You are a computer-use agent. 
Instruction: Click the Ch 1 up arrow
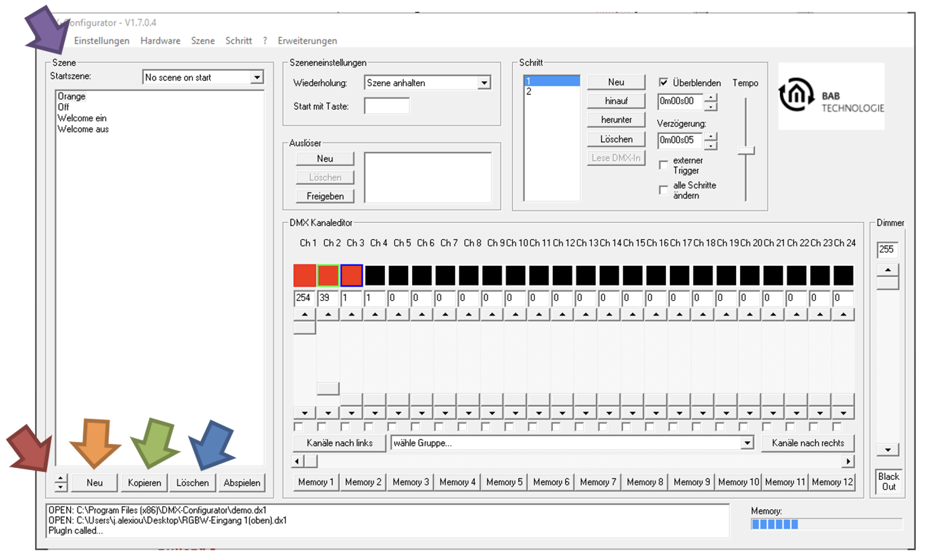click(x=304, y=314)
